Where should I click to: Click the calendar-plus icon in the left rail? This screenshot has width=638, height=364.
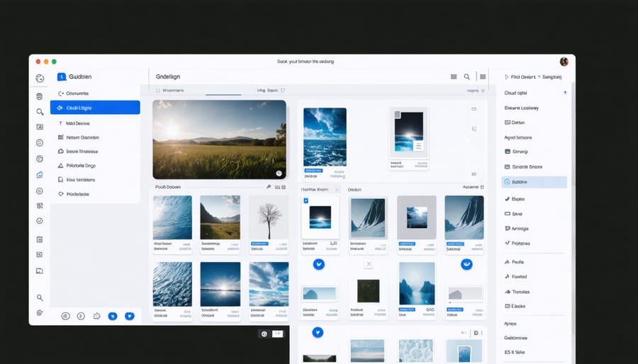pos(40,239)
